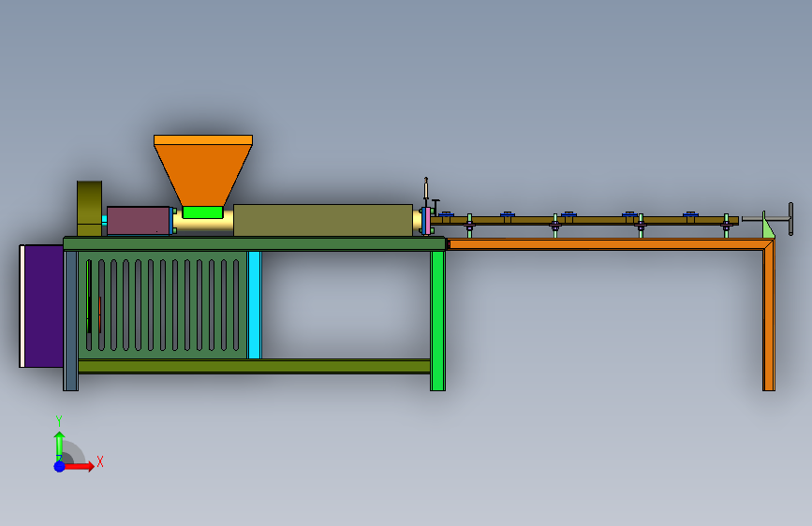The image size is (812, 526).
Task: Select the orange feed hopper
Action: [203, 171]
